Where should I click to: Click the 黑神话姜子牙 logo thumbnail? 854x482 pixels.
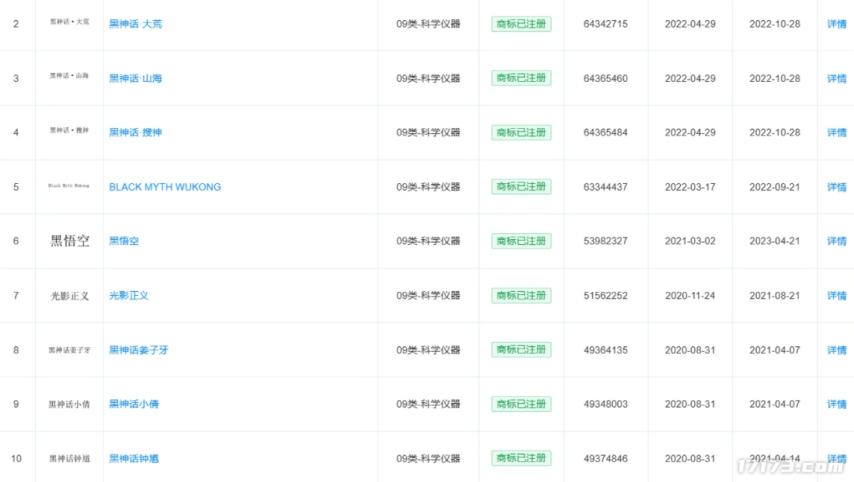(x=70, y=350)
